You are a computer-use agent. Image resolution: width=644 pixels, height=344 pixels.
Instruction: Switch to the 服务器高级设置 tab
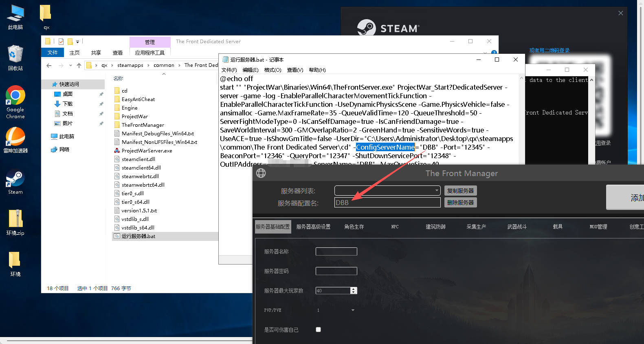(x=313, y=227)
